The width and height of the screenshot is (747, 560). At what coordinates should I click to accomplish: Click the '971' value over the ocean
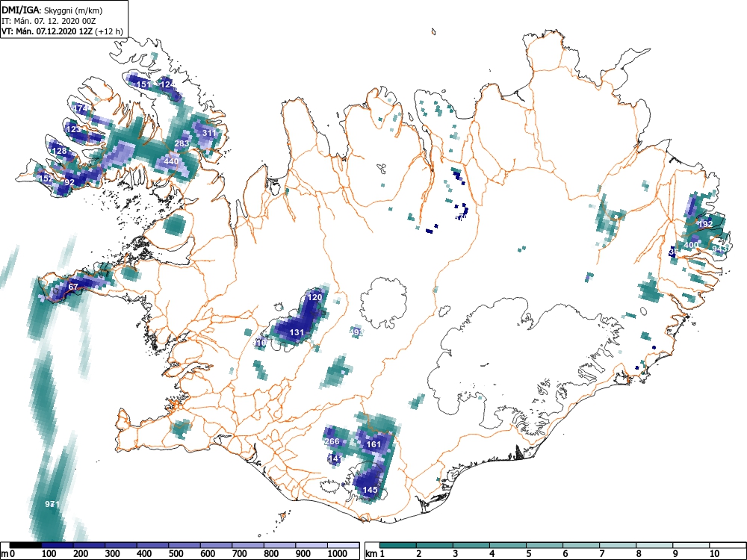pos(52,504)
